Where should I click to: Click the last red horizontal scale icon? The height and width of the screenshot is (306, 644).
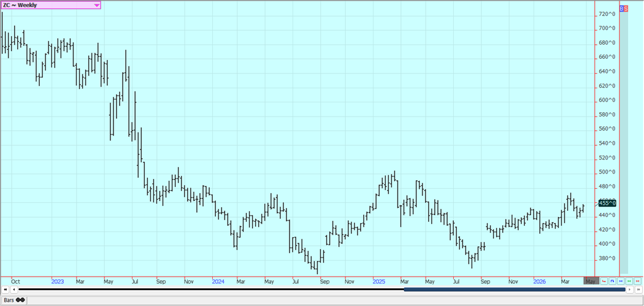638,281
